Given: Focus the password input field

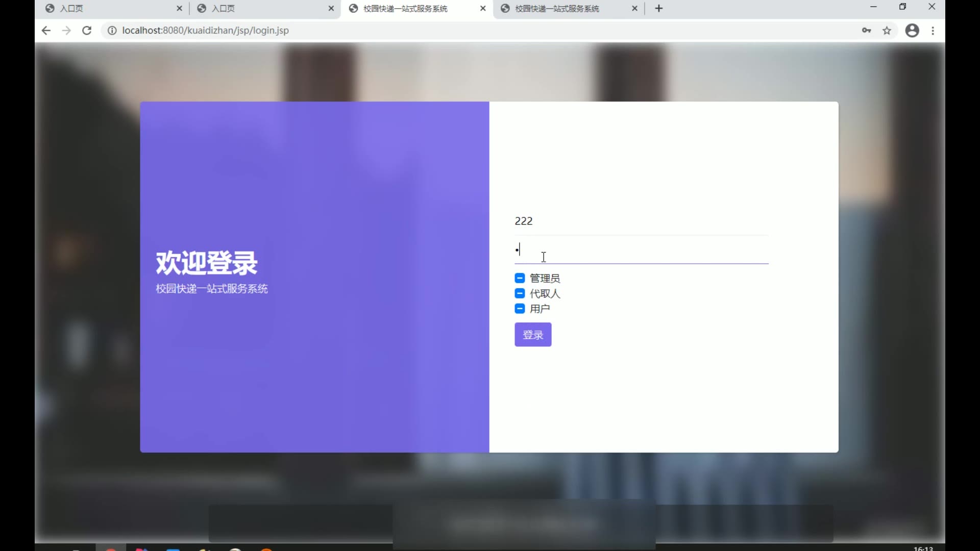Looking at the screenshot, I should pyautogui.click(x=641, y=250).
